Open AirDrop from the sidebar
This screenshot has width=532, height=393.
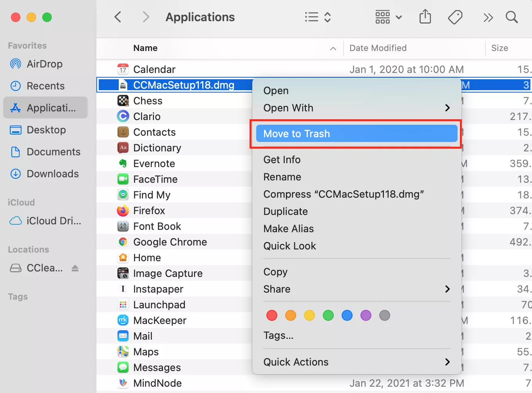[44, 64]
